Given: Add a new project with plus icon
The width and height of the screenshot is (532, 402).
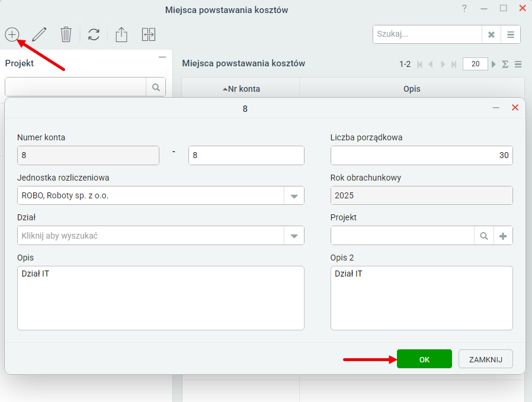Looking at the screenshot, I should tap(503, 236).
